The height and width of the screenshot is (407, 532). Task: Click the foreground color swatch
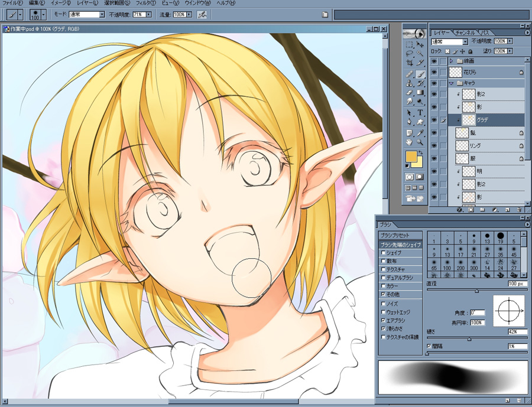(x=412, y=157)
